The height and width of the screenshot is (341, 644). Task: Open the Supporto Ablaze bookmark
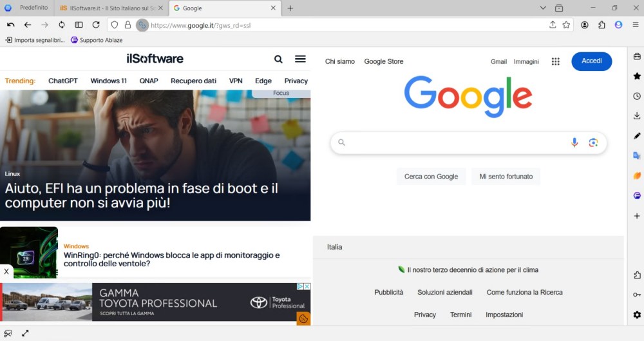[97, 40]
